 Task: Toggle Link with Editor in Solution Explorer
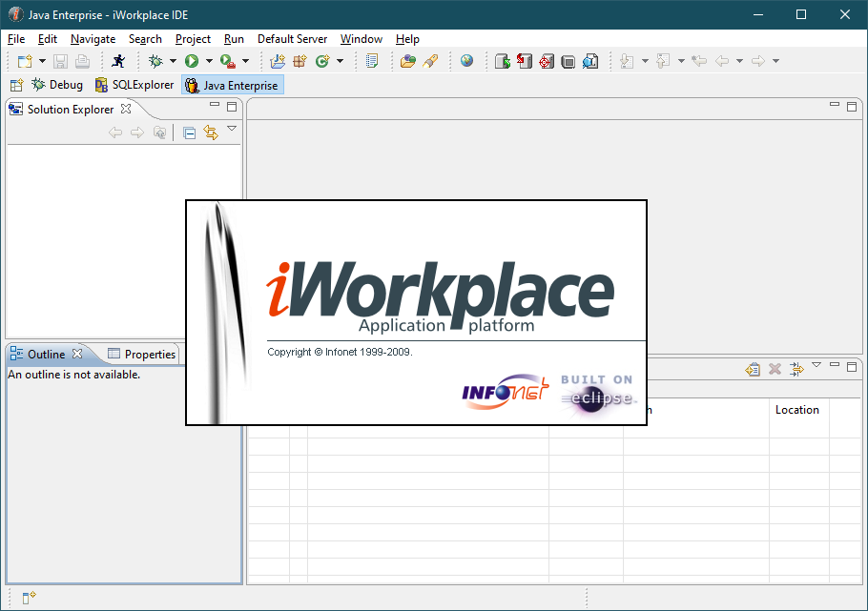pyautogui.click(x=211, y=132)
